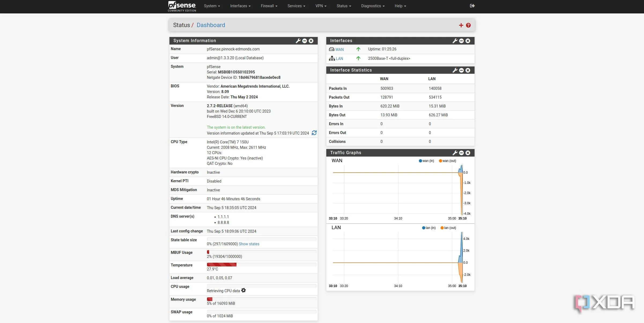The image size is (644, 323).
Task: Collapse the Interface Statistics widget
Action: (461, 70)
